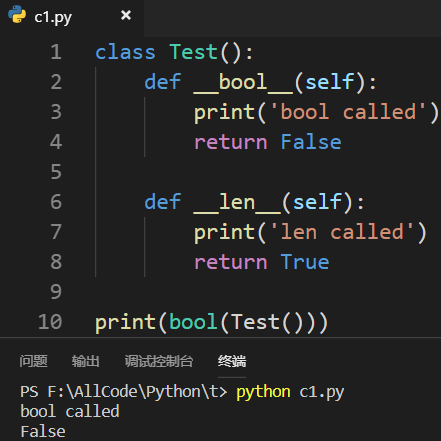441x441 pixels.
Task: Close the c1.py tab
Action: [126, 15]
